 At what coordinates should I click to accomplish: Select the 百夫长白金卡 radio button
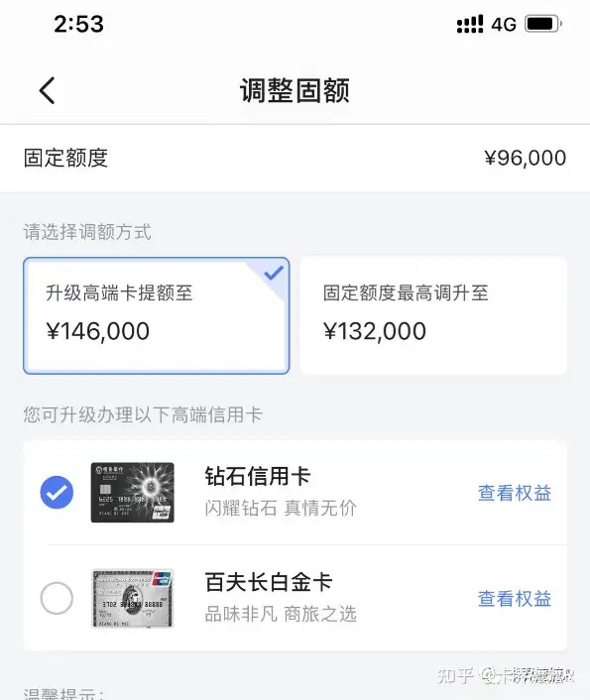point(57,598)
